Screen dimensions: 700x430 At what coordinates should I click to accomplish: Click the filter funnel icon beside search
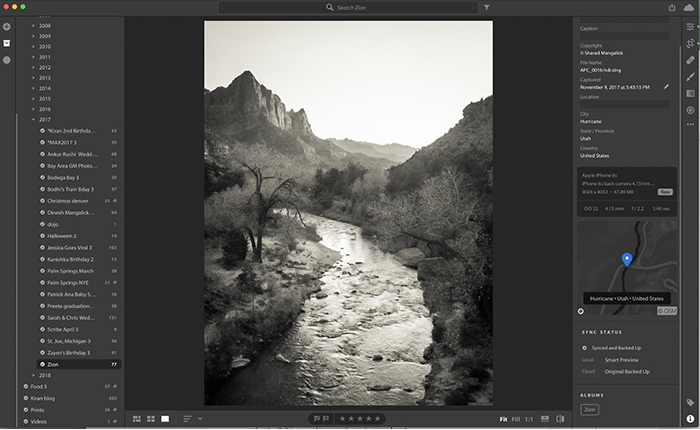pos(487,8)
